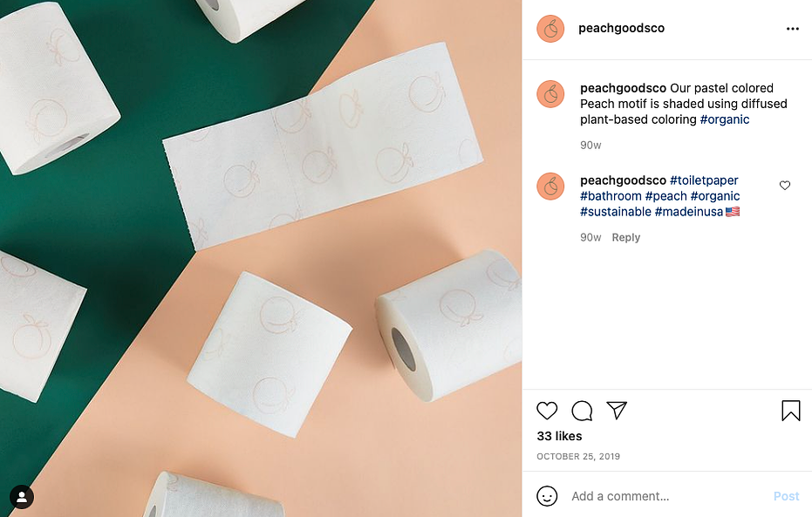Viewport: 812px width, 517px height.
Task: Open the #organic hashtag in the caption
Action: pos(725,119)
